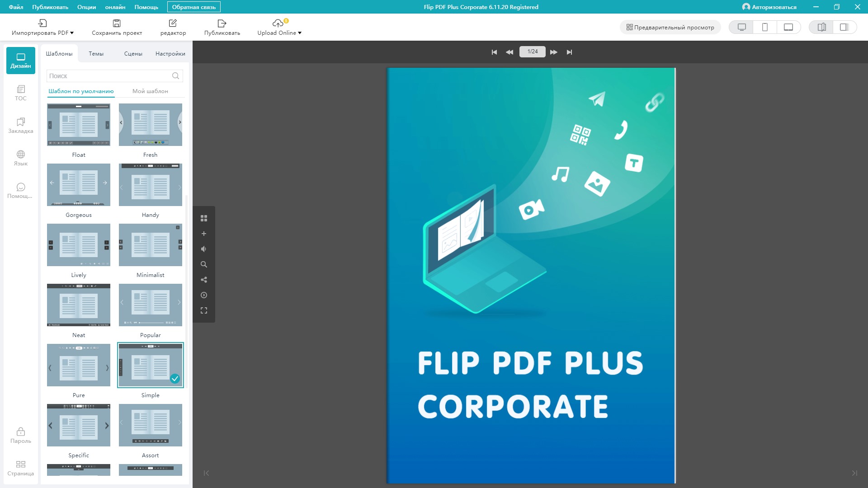Viewport: 868px width, 488px height.
Task: Switch preview to tablet device view
Action: pos(788,27)
